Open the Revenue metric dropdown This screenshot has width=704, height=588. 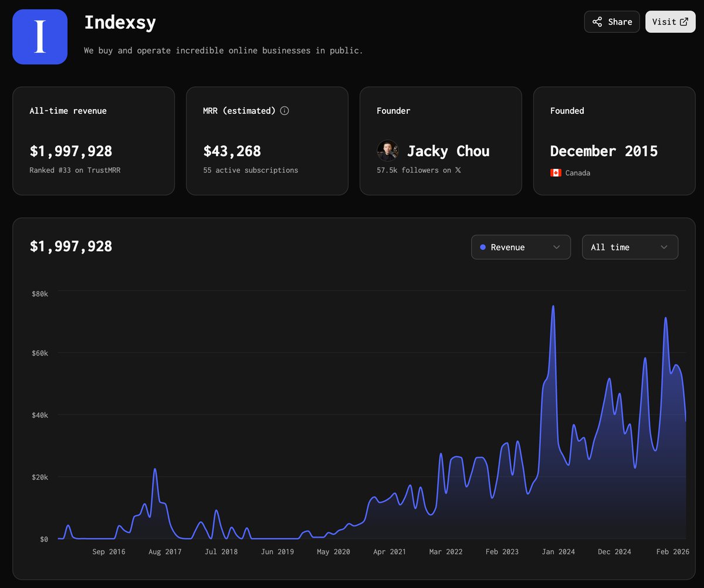click(x=521, y=247)
